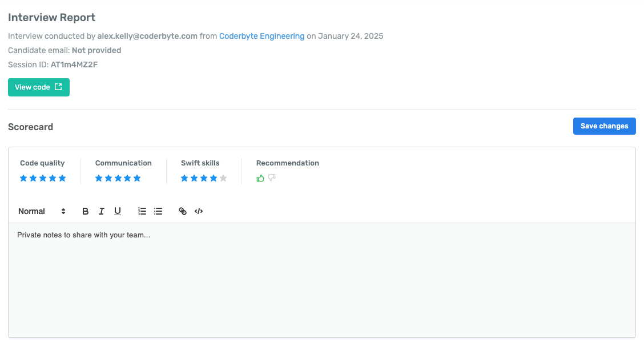Screen dimensions: 644x347
Task: Click the Swift skills label
Action: [200, 163]
